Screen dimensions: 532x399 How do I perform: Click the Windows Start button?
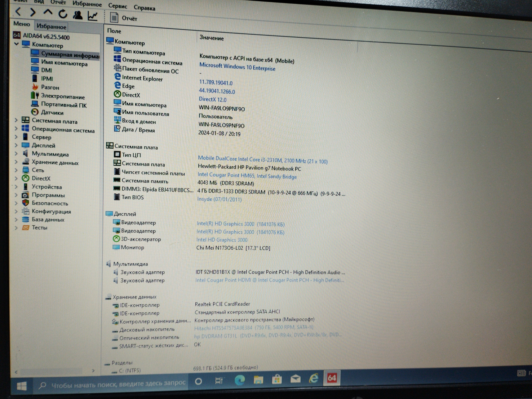click(x=22, y=386)
